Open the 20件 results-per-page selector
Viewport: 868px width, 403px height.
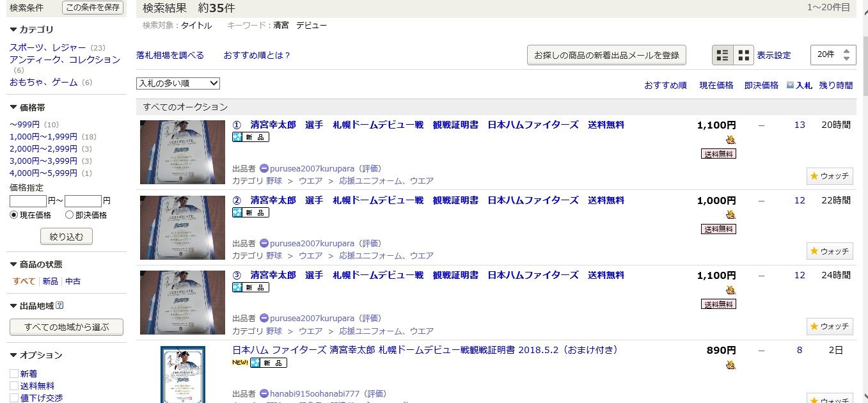click(833, 55)
